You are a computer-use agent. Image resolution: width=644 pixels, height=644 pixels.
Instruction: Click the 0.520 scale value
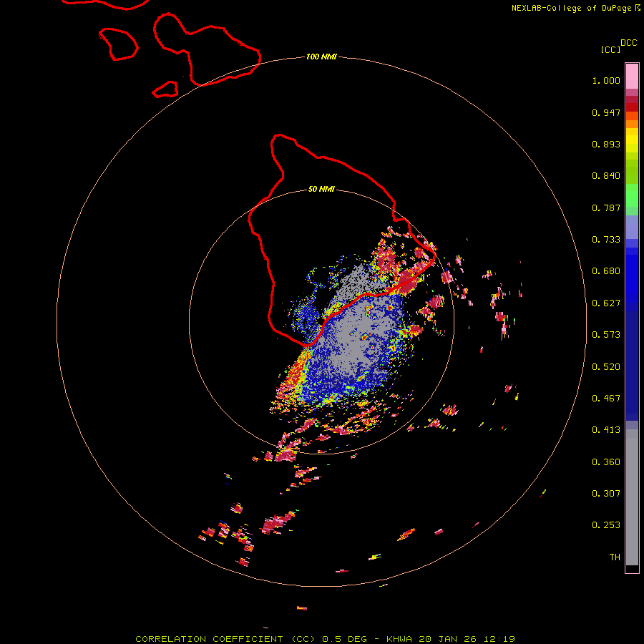point(606,367)
